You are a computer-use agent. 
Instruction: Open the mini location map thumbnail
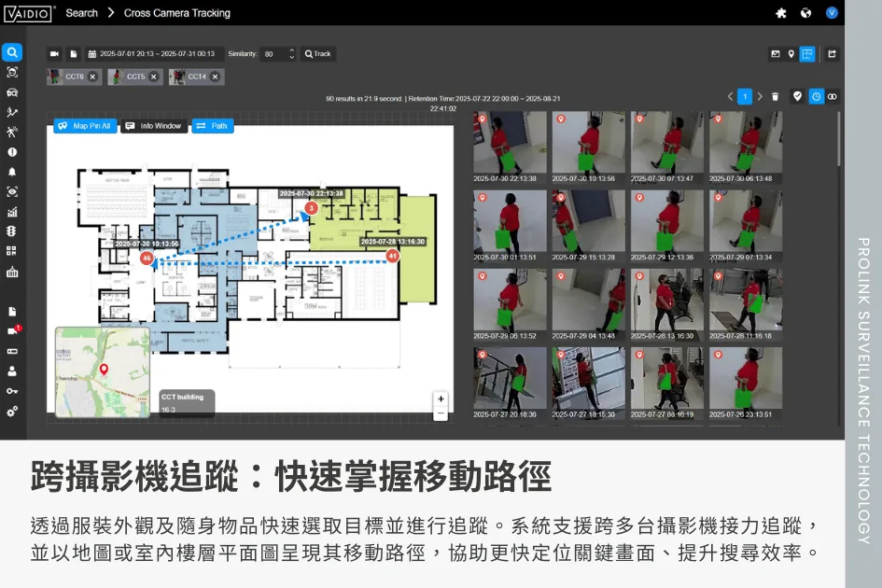tap(103, 372)
